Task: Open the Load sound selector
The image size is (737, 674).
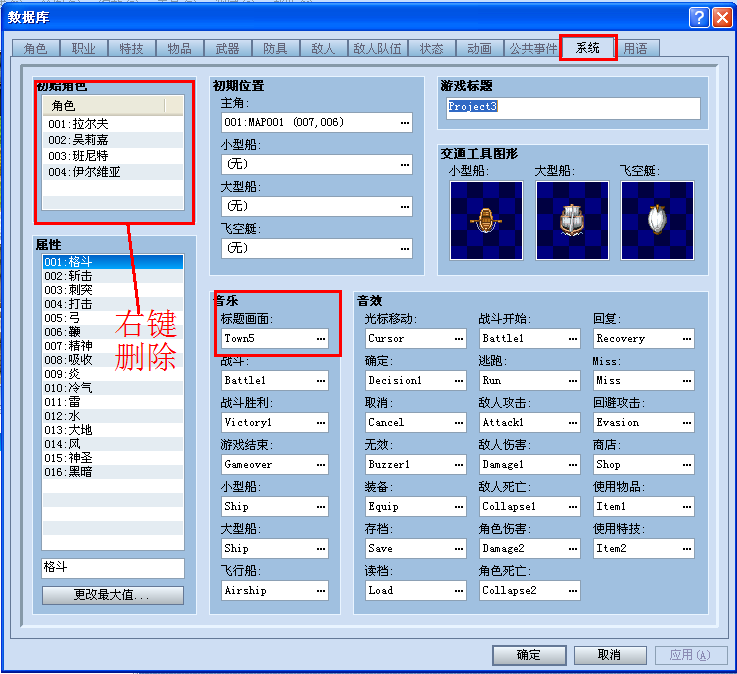Action: (x=416, y=590)
